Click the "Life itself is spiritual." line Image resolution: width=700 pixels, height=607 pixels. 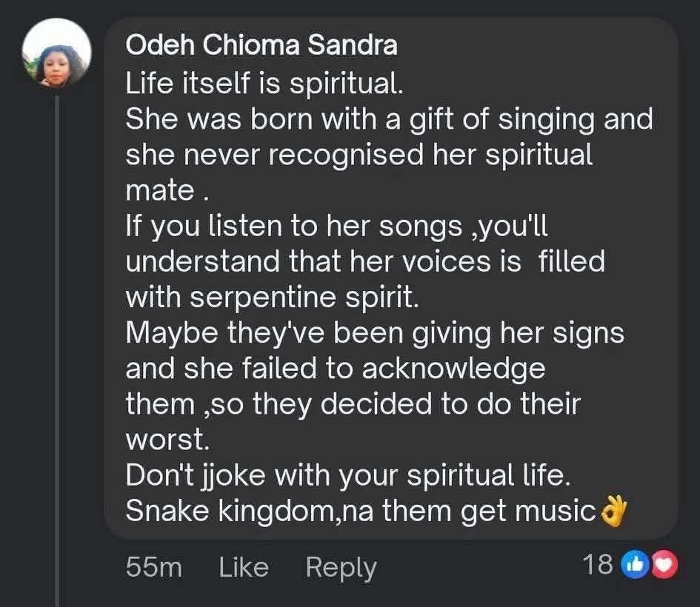(x=264, y=83)
